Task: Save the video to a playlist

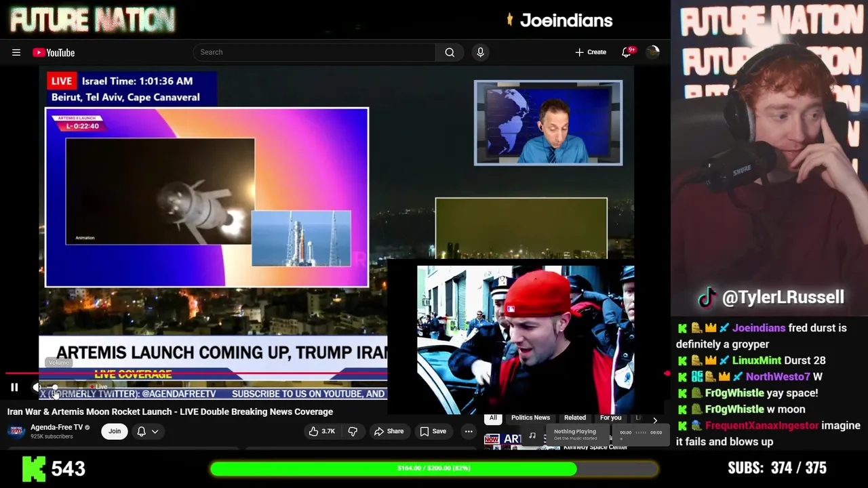Action: click(x=433, y=431)
